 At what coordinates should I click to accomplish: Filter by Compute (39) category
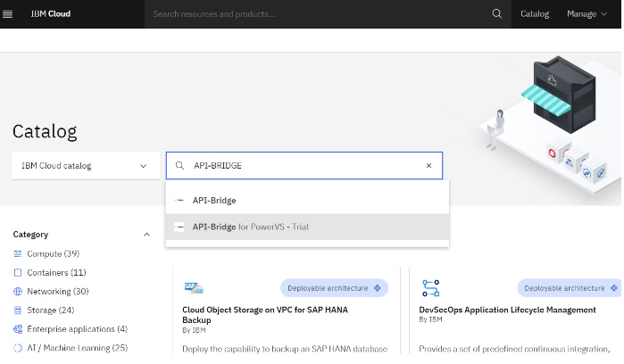pyautogui.click(x=54, y=253)
